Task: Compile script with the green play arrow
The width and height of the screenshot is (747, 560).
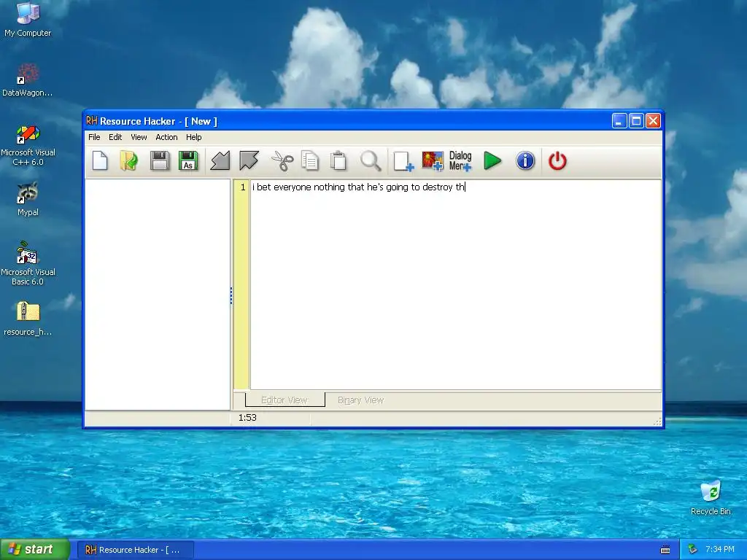Action: point(492,161)
